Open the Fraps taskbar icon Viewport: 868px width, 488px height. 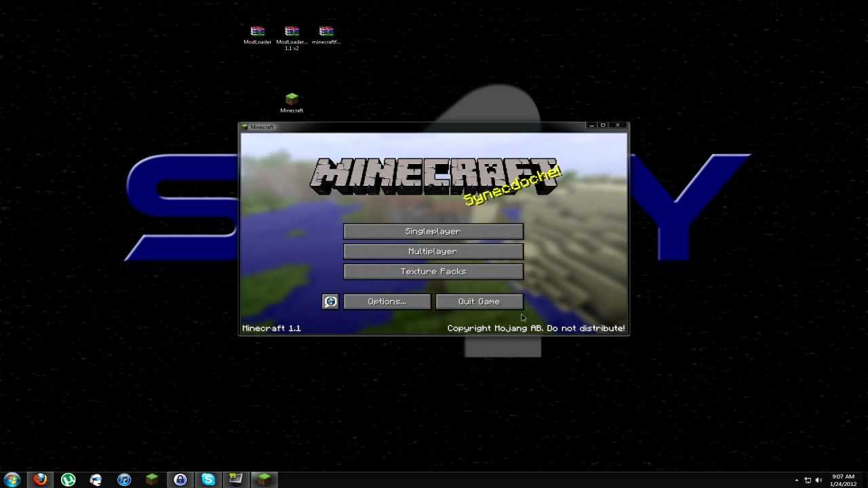pyautogui.click(x=235, y=479)
